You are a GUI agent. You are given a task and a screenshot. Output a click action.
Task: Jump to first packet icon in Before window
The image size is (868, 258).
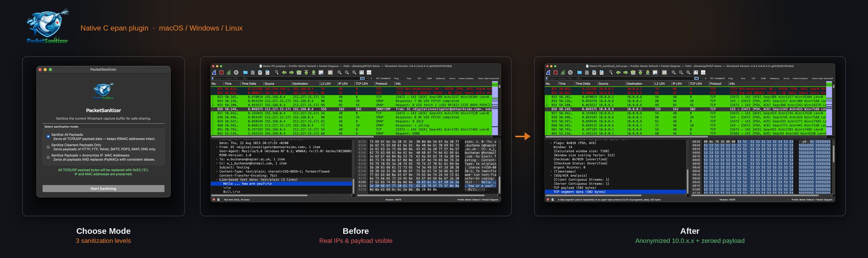(306, 72)
